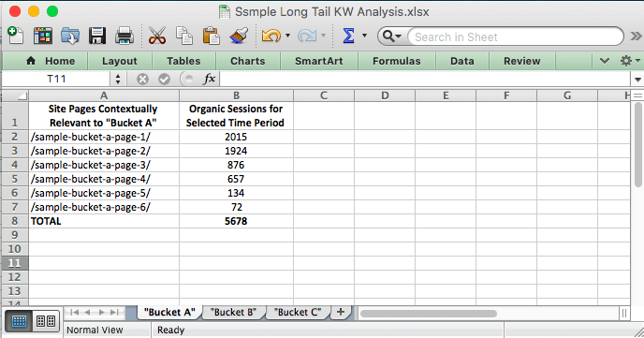Viewport: 644px width, 338px height.
Task: Open the Undo history dropdown arrow
Action: click(x=287, y=36)
